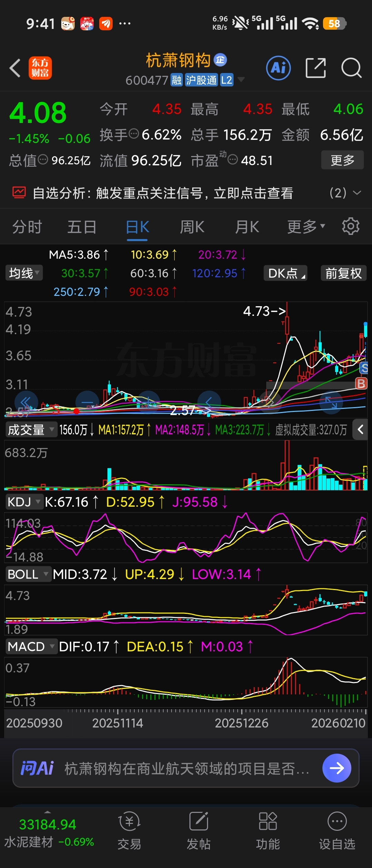Tap the zoom-out minus chart button
Screen dimensions: 372x868
click(x=87, y=402)
